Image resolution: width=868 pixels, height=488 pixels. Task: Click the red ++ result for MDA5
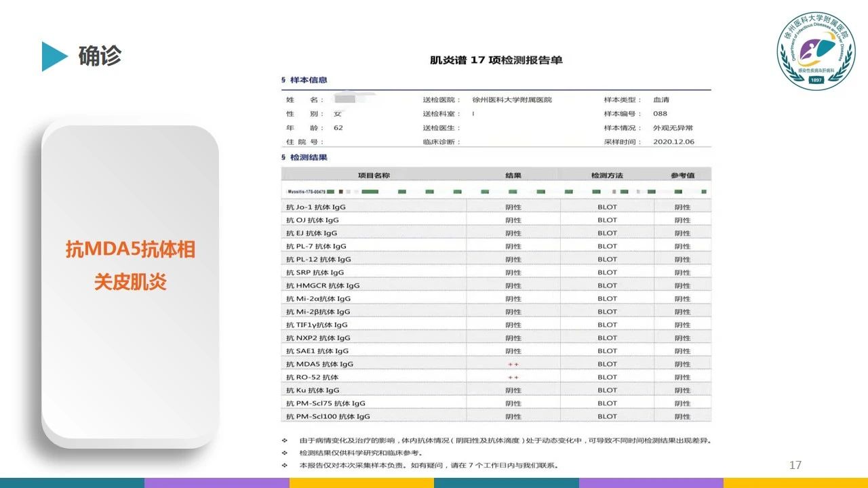coord(513,364)
